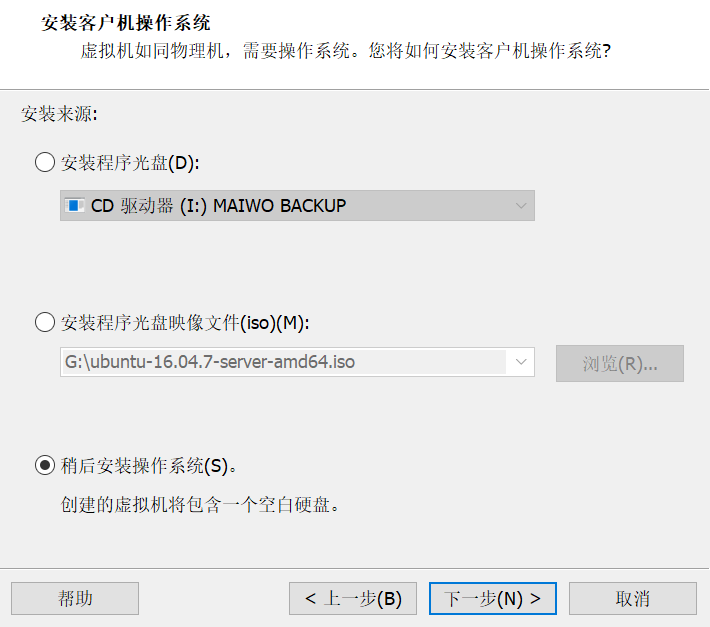Image resolution: width=710 pixels, height=627 pixels.
Task: Go back with the 上一步(B) button
Action: 353,598
